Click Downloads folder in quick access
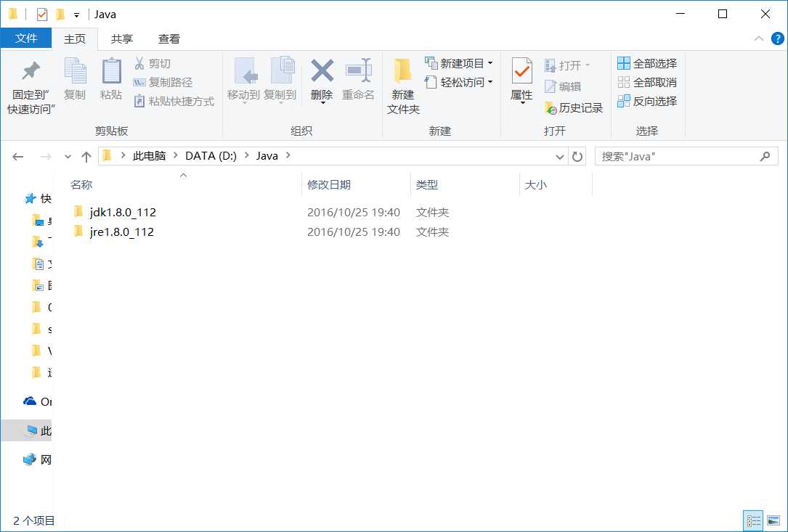Screen dimensions: 788x532 click(x=41, y=242)
